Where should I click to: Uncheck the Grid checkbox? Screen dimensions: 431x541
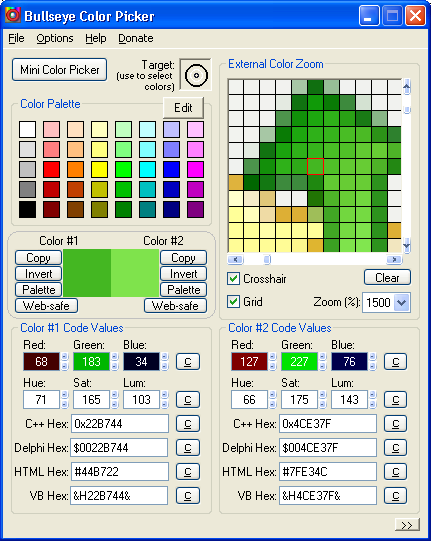233,302
